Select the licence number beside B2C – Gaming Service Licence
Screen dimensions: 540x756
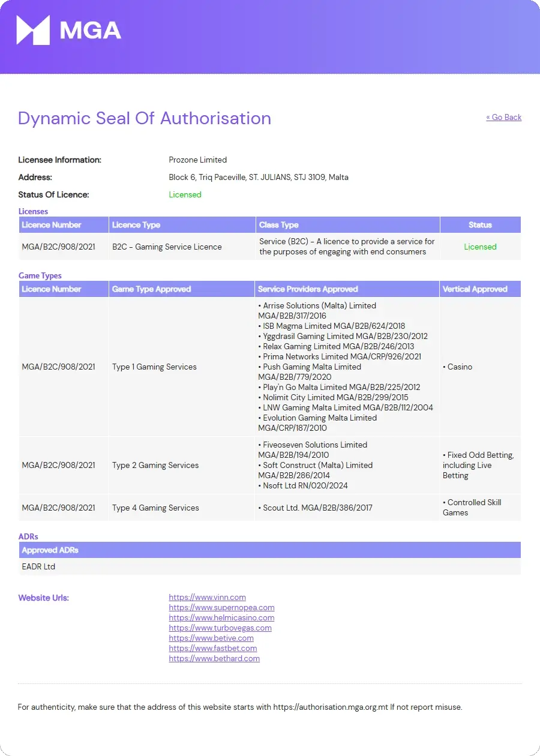[x=58, y=247]
